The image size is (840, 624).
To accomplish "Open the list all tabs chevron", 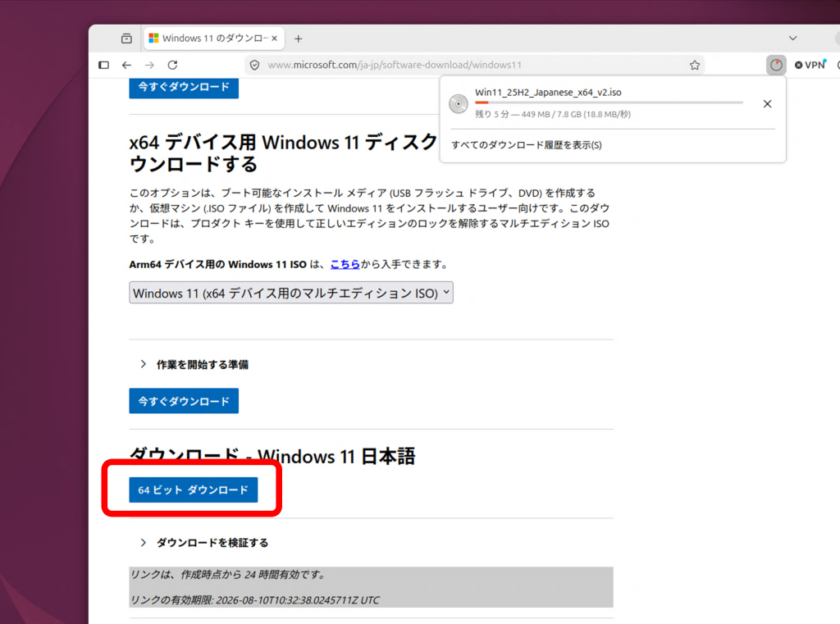I will pos(793,39).
